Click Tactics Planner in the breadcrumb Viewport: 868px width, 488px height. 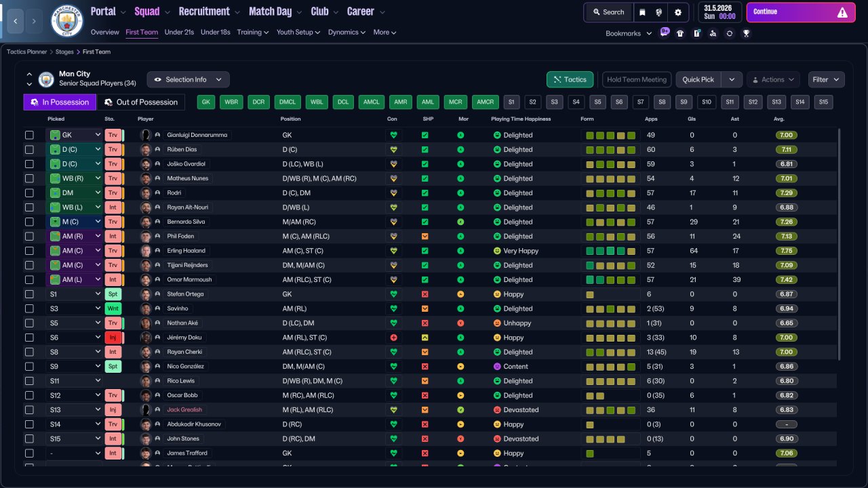(x=27, y=52)
